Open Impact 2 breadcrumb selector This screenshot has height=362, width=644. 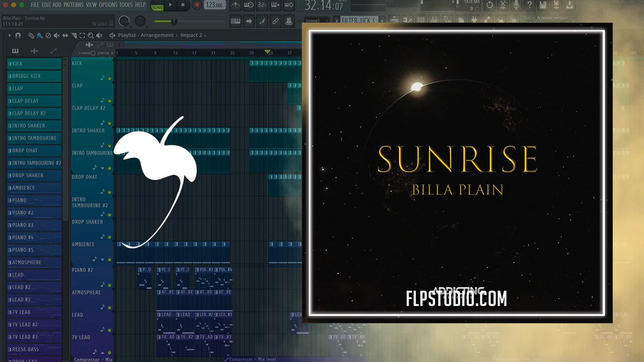coord(191,35)
